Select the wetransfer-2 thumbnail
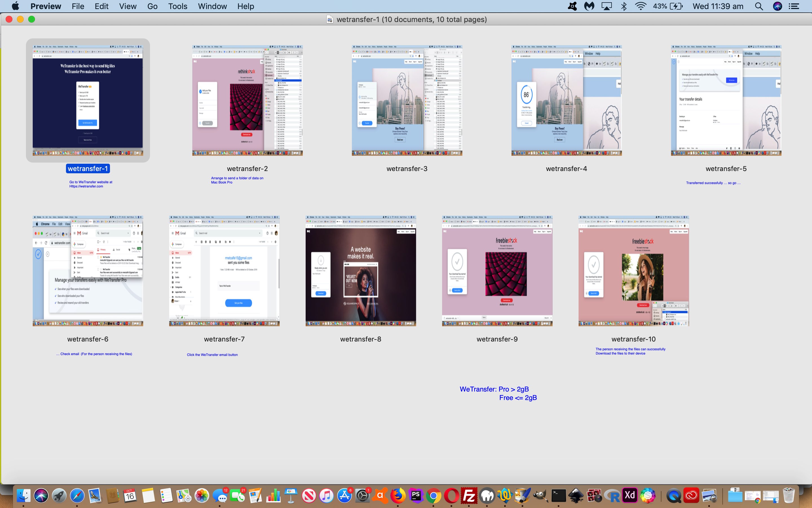 [247, 100]
